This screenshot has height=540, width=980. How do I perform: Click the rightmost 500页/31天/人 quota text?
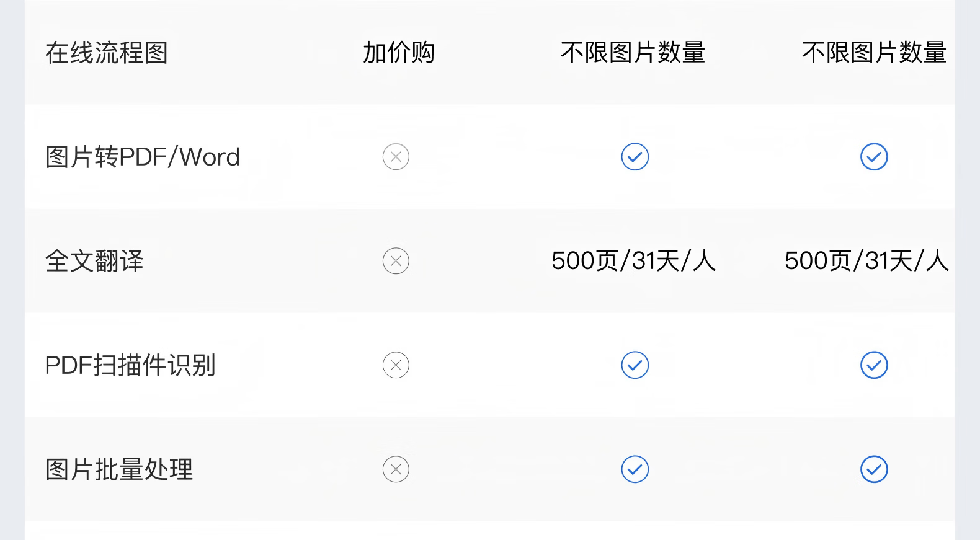[866, 261]
